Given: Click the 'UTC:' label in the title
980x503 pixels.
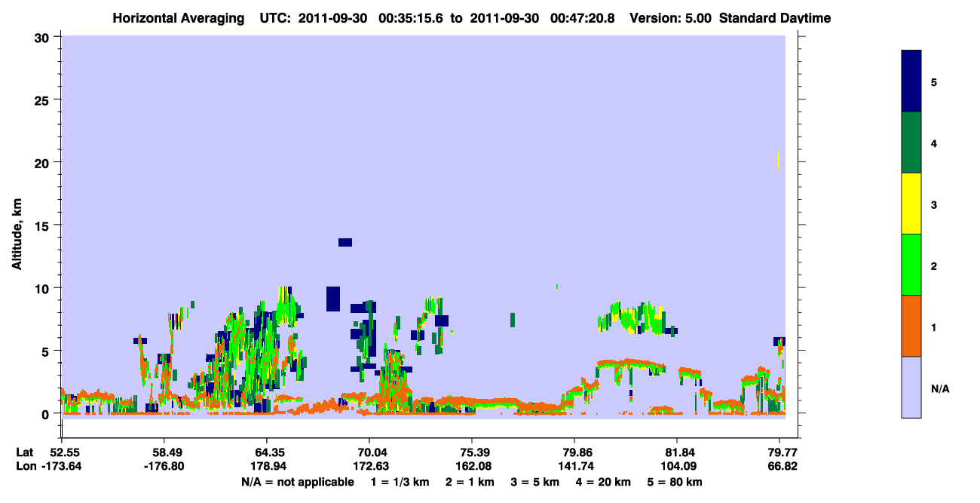Looking at the screenshot, I should coord(274,18).
